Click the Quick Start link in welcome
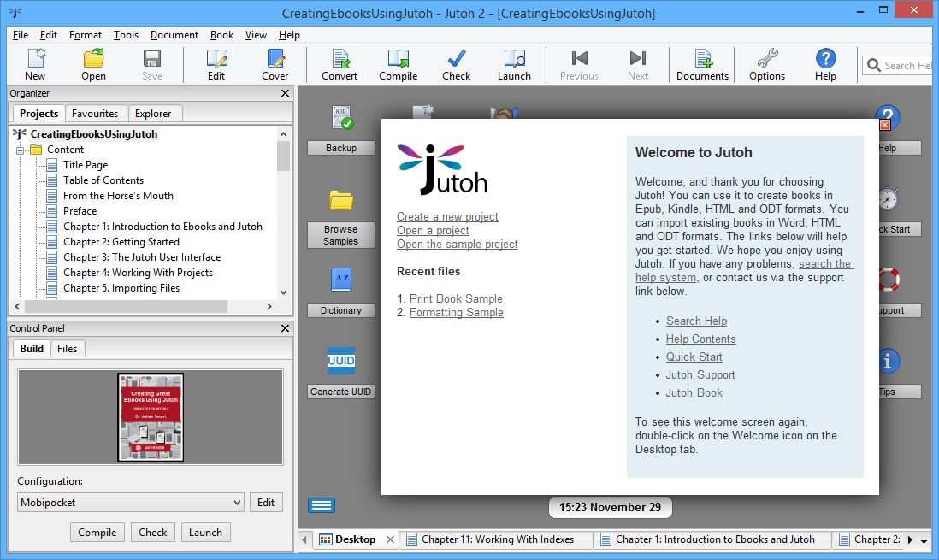939x560 pixels. point(694,357)
